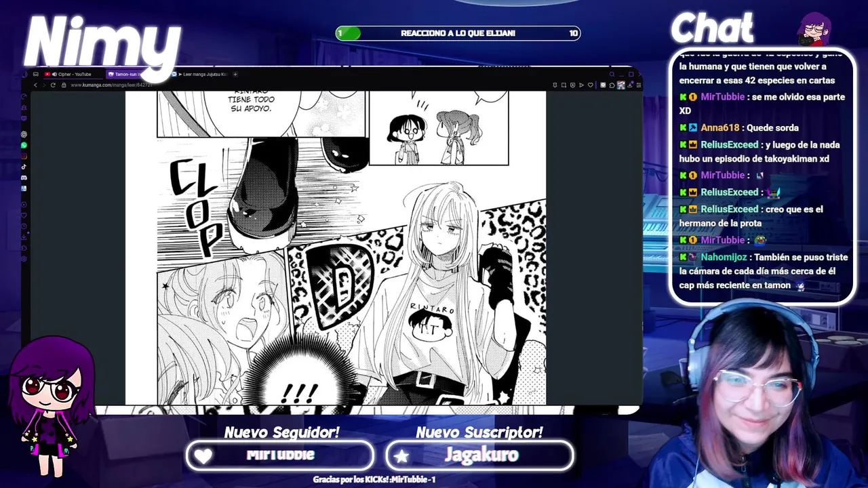The image size is (868, 488).
Task: Open sidebar bookmarks heart
Action: coord(24,215)
